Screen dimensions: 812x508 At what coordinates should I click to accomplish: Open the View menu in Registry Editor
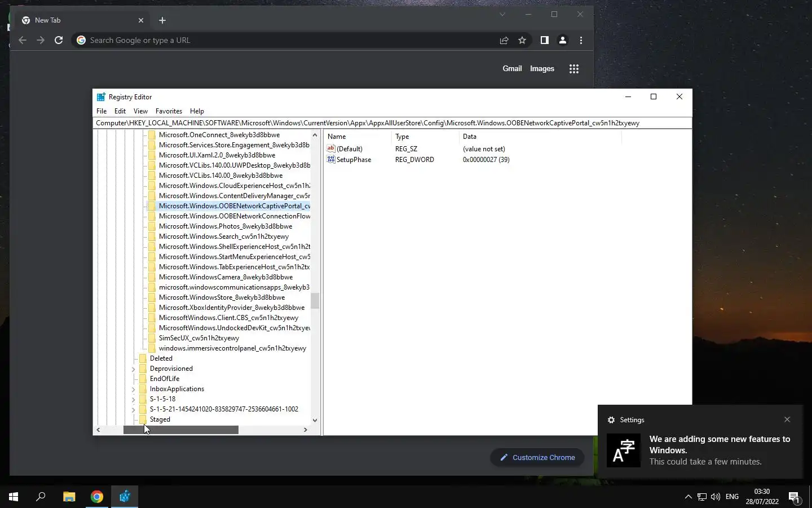click(140, 111)
